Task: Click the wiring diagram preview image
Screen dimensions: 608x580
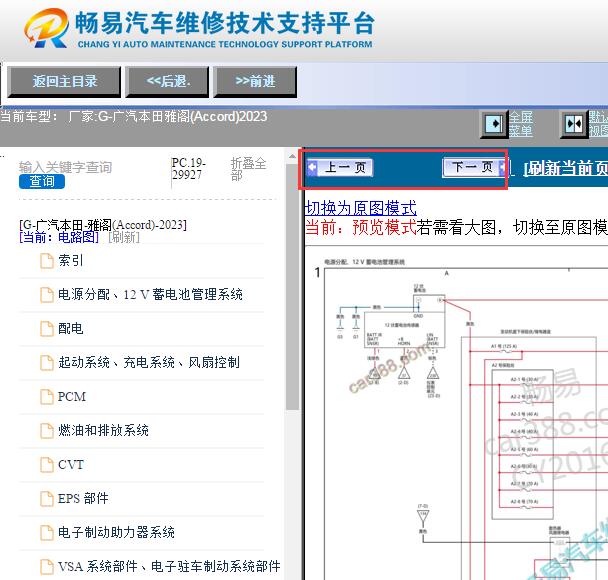Action: tap(457, 413)
